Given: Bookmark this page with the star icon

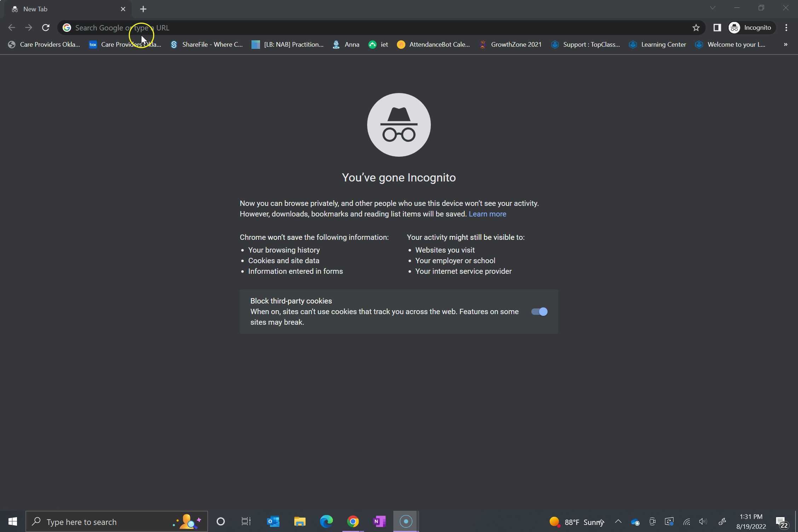Looking at the screenshot, I should click(x=696, y=28).
